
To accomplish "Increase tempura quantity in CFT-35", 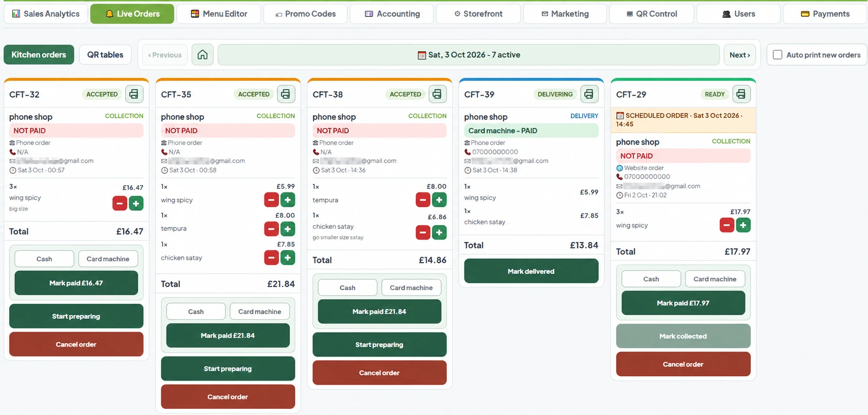I will point(288,229).
